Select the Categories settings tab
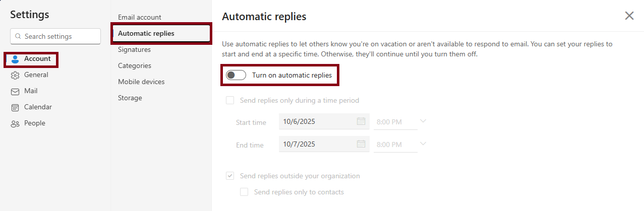 tap(135, 65)
